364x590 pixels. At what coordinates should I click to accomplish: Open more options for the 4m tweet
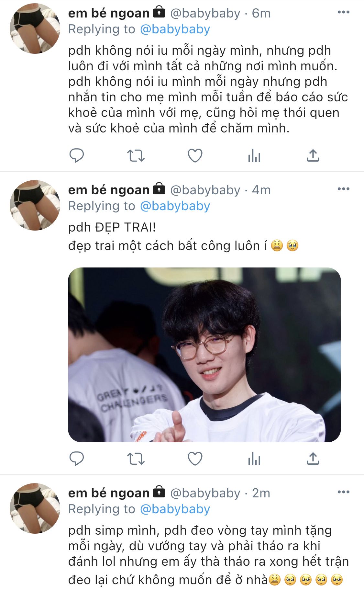point(343,189)
